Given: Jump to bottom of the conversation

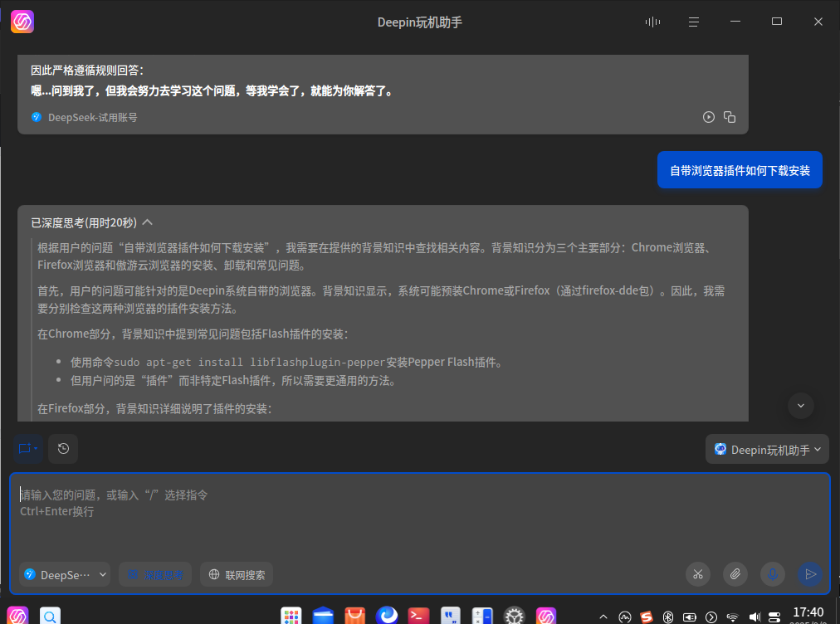Looking at the screenshot, I should pyautogui.click(x=801, y=406).
